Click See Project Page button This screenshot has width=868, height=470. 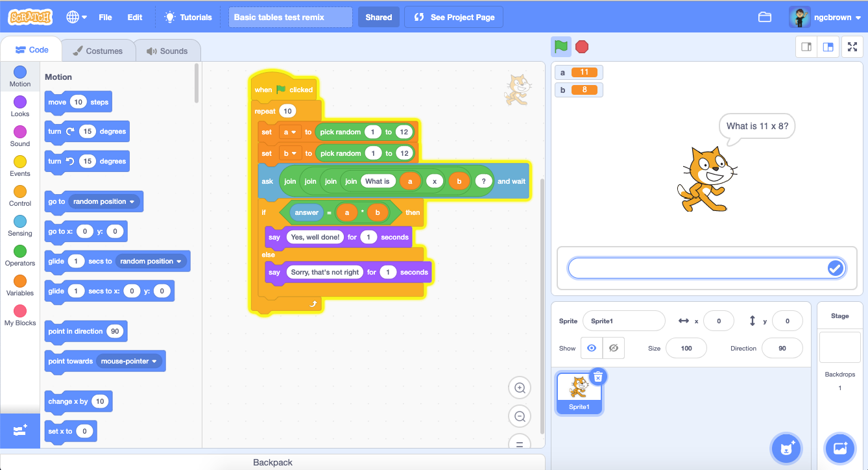click(453, 17)
